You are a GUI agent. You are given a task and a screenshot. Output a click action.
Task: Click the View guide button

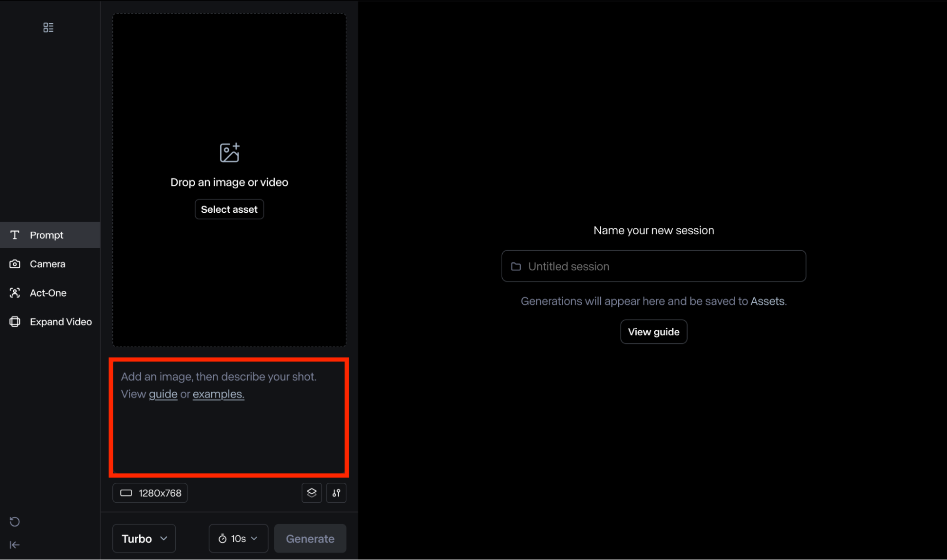tap(654, 331)
